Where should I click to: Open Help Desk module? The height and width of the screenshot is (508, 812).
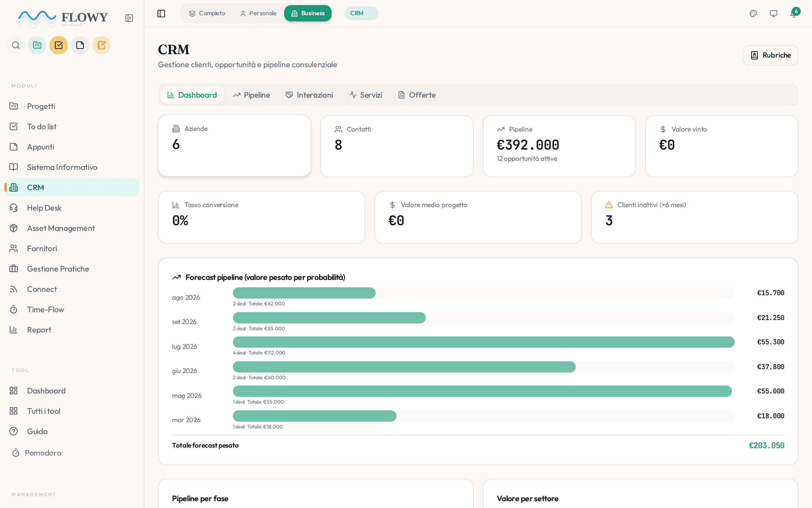click(x=72, y=208)
